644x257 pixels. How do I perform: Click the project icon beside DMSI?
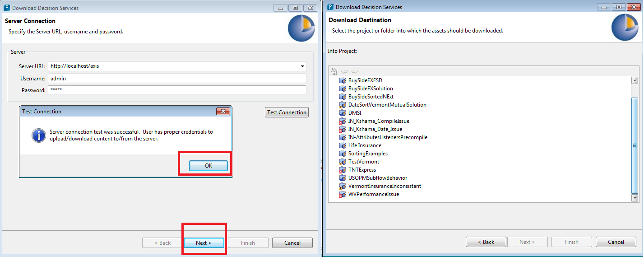(x=343, y=113)
